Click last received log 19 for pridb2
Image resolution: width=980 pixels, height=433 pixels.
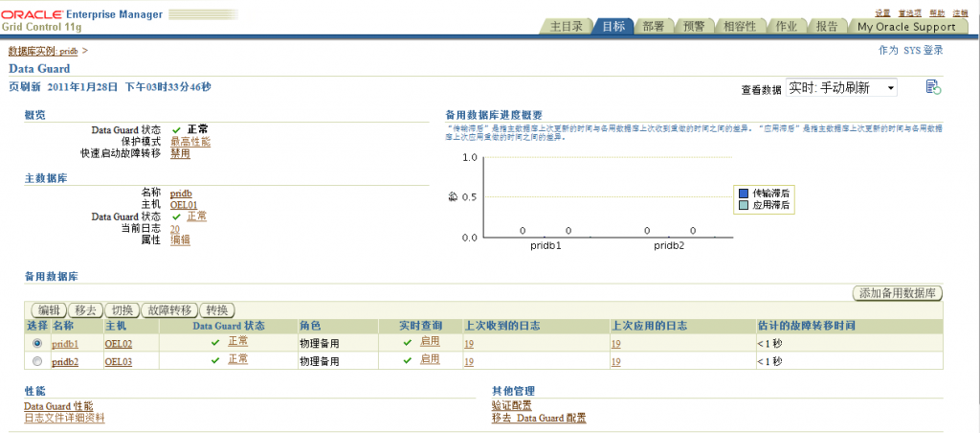point(469,362)
